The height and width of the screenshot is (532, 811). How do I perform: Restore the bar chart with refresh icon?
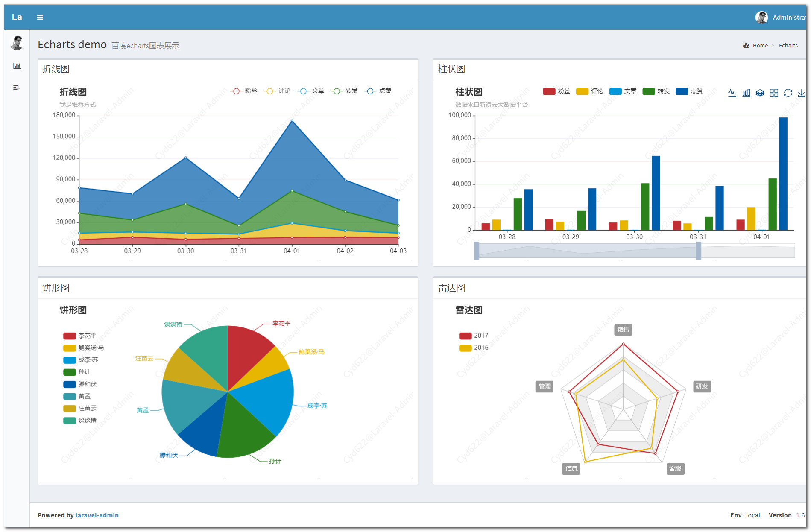click(x=788, y=93)
